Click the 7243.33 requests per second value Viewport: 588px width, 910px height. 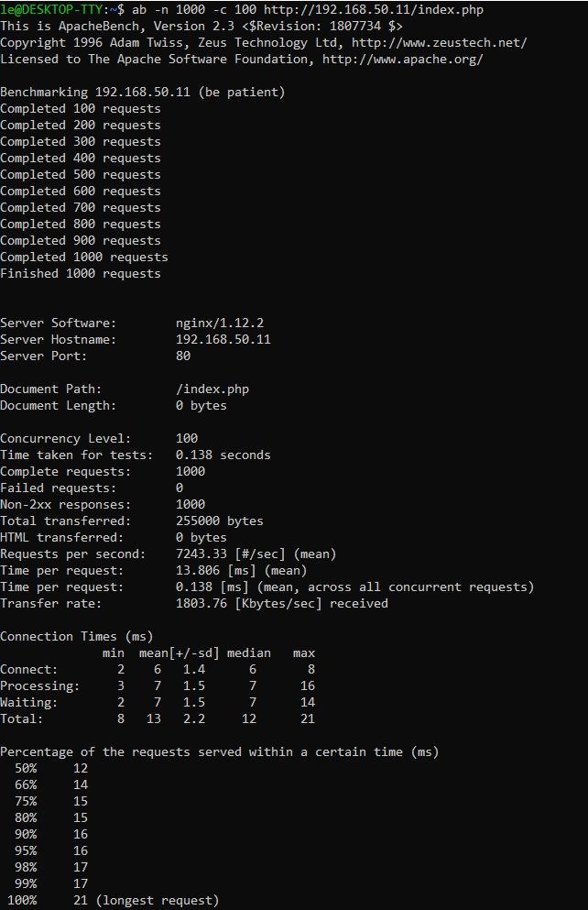point(201,554)
